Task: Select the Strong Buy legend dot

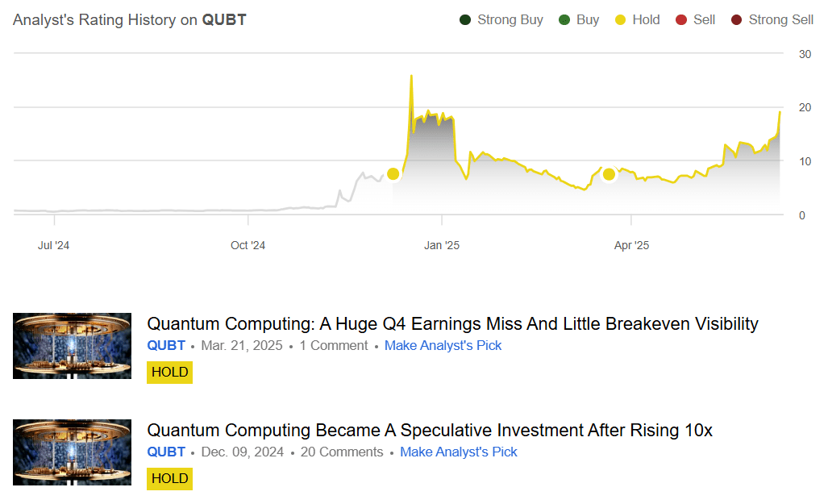Action: (x=464, y=19)
